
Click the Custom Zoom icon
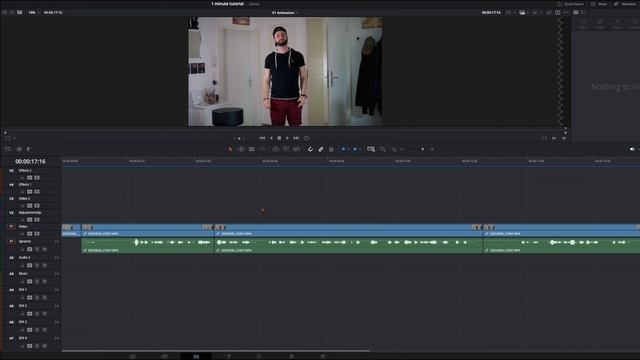393,149
